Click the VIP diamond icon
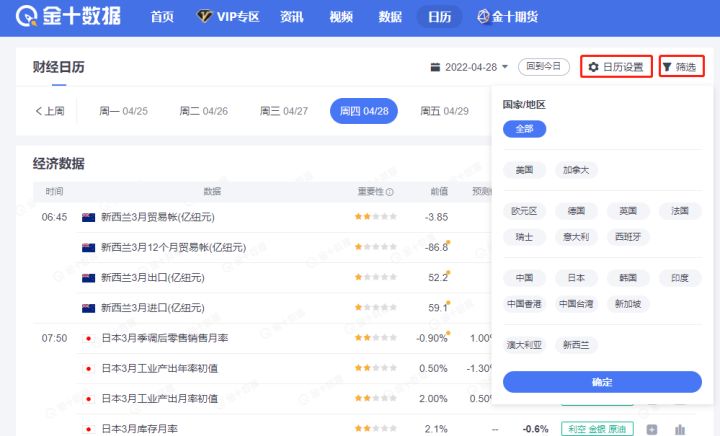This screenshot has height=436, width=720. (x=204, y=17)
